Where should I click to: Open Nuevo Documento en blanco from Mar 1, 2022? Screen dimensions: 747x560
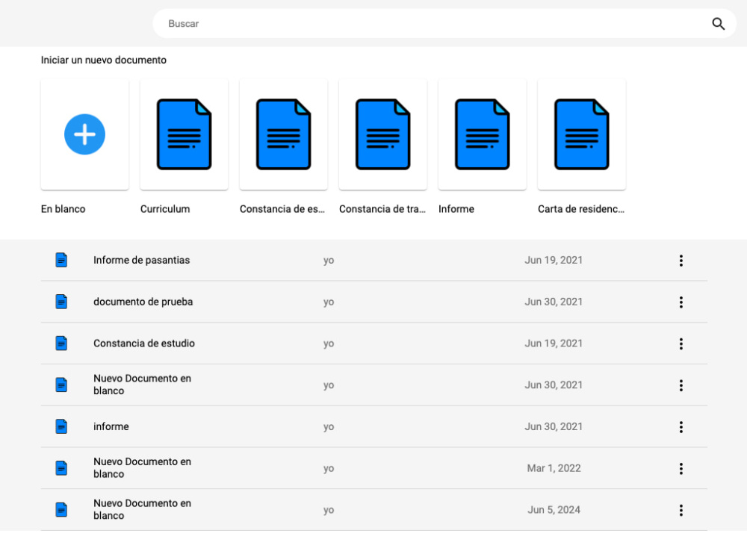point(142,467)
